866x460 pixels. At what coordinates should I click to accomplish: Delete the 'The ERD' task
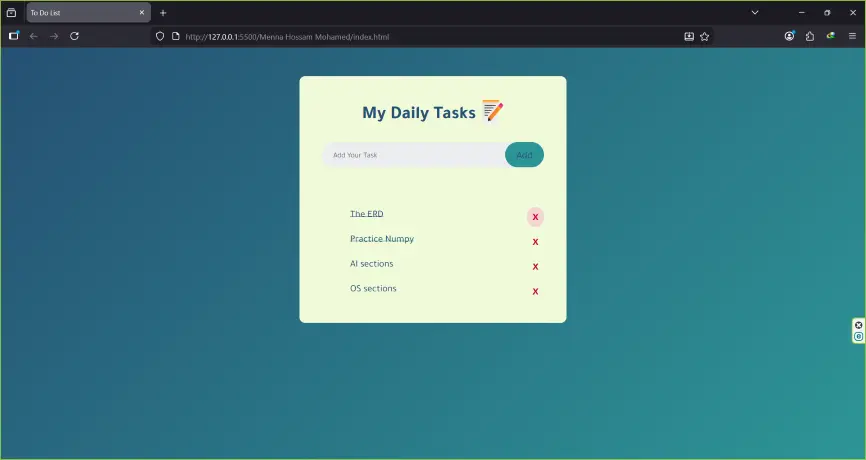(535, 217)
